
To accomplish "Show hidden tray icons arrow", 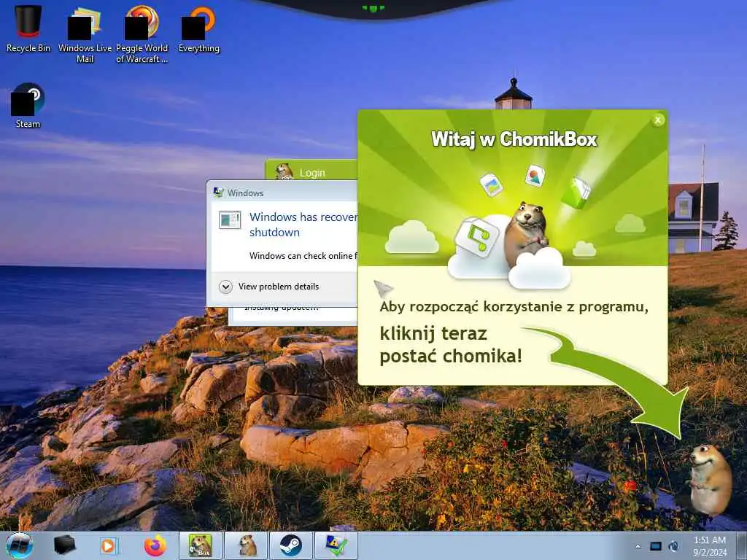I will coord(638,546).
